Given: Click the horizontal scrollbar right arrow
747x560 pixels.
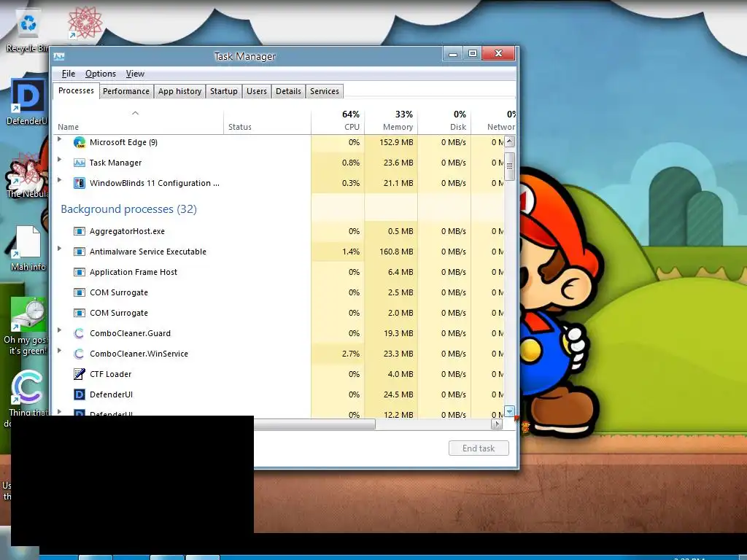Looking at the screenshot, I should click(x=497, y=424).
